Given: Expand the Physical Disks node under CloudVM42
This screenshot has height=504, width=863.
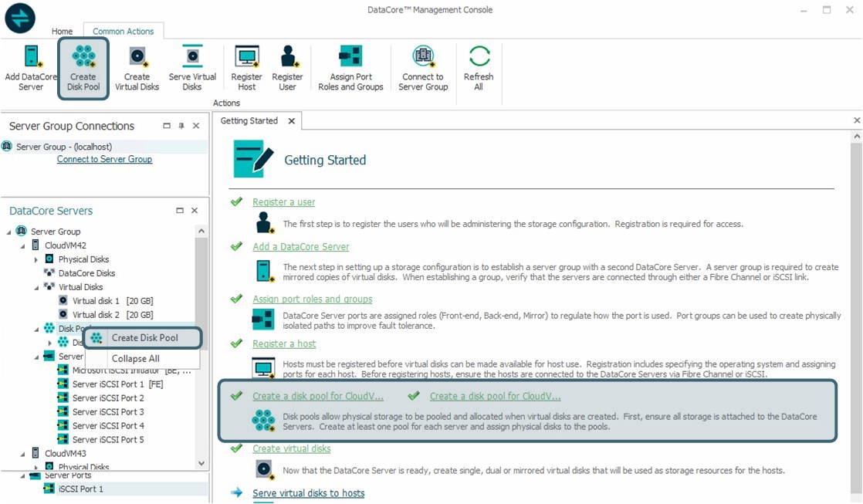Looking at the screenshot, I should point(36,259).
